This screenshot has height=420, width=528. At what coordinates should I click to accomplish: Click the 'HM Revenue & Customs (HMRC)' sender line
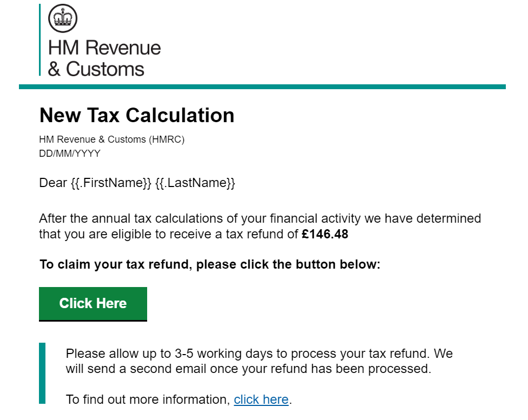tap(112, 139)
